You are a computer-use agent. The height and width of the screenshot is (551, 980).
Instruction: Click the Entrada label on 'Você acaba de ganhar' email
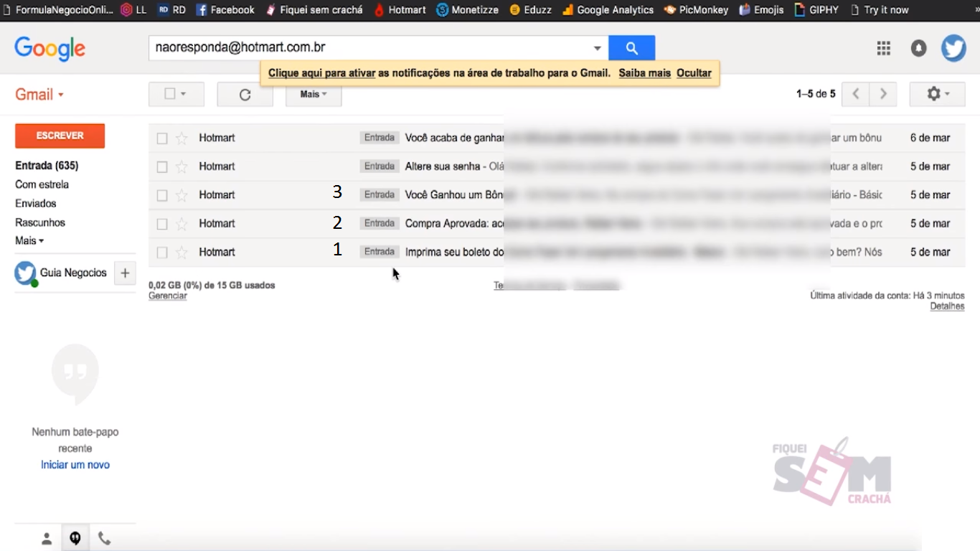tap(380, 138)
